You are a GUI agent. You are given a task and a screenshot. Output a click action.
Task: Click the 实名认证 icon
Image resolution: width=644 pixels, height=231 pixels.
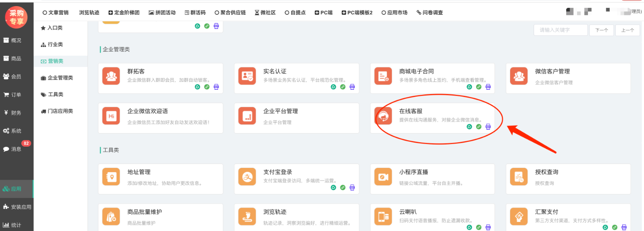pyautogui.click(x=247, y=76)
